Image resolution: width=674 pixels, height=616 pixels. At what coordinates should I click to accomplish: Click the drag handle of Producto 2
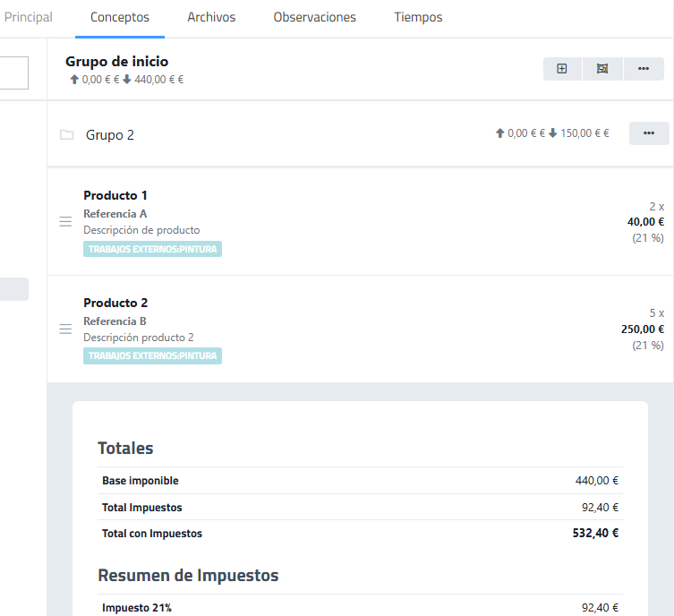point(65,329)
